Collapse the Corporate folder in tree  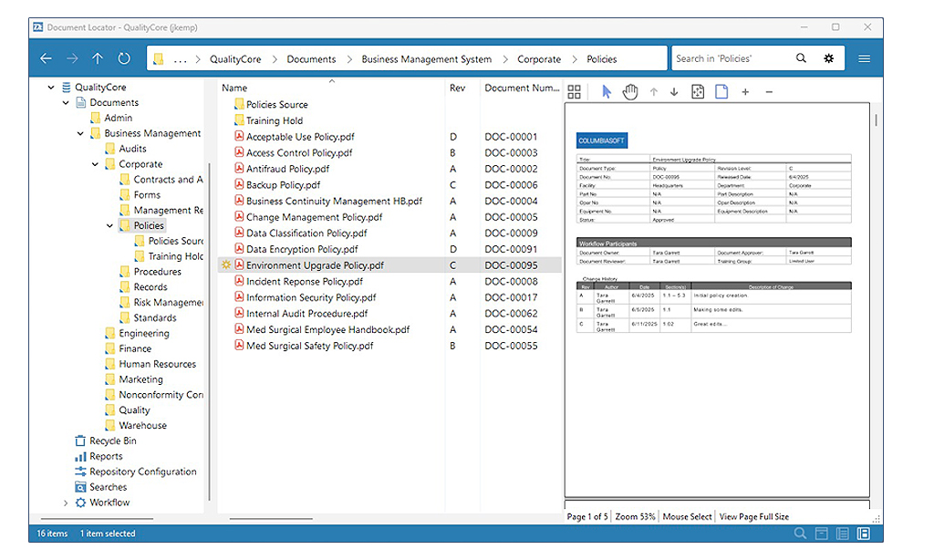95,164
